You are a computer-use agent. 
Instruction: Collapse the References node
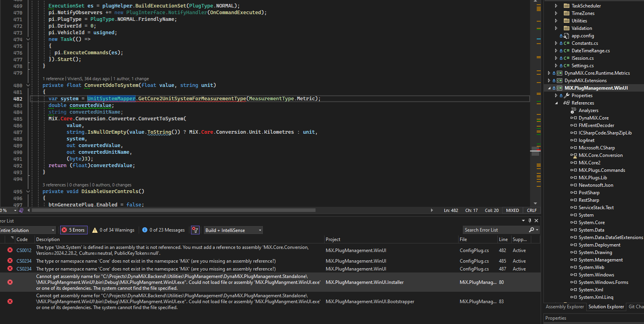point(556,103)
